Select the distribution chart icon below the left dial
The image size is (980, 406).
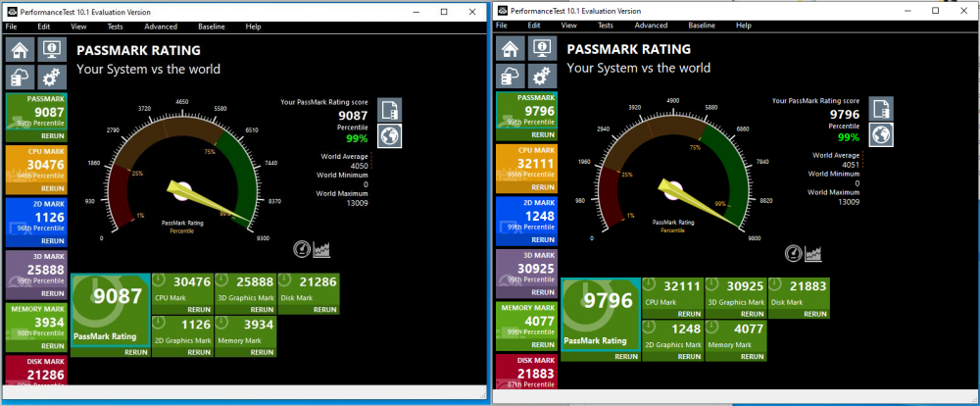click(x=321, y=250)
